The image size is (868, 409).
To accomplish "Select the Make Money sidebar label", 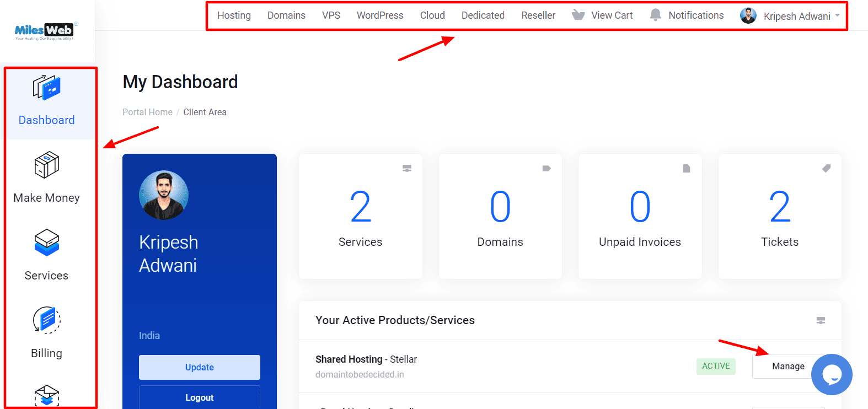I will [46, 198].
